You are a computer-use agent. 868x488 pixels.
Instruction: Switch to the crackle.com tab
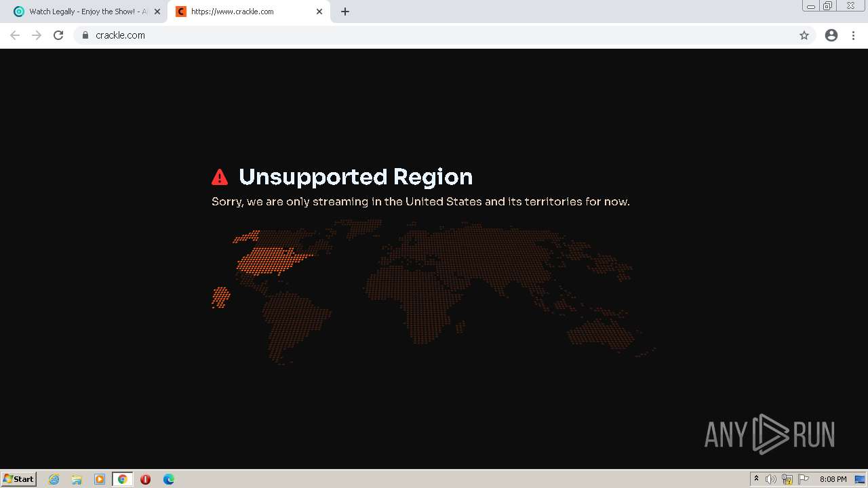click(249, 12)
